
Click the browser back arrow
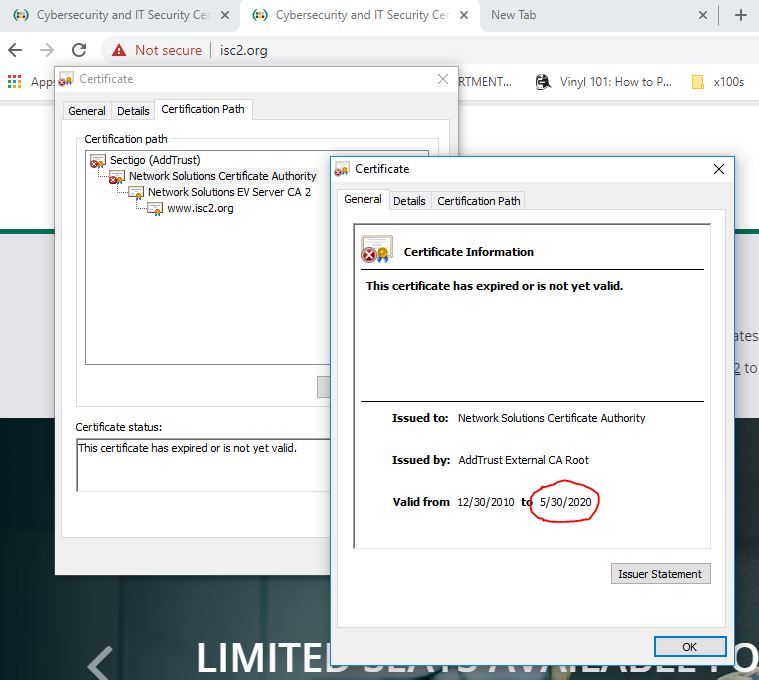pos(15,50)
